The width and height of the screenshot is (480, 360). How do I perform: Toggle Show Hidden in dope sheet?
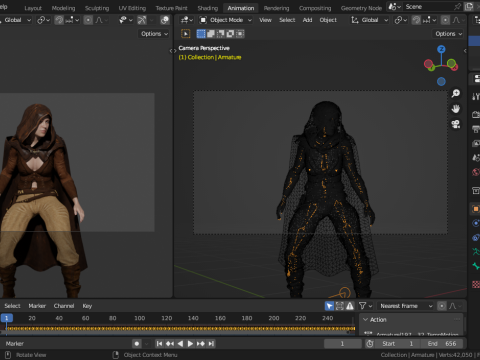pyautogui.click(x=339, y=306)
